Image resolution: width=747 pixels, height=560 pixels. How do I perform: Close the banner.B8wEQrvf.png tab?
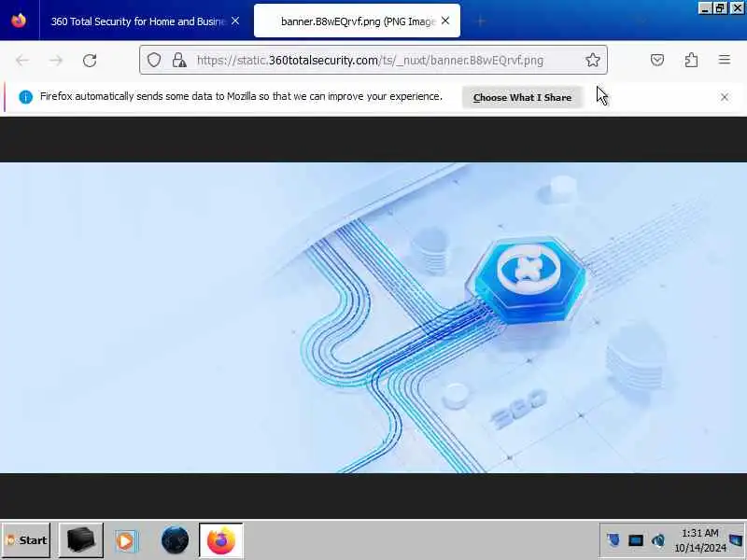tap(445, 21)
